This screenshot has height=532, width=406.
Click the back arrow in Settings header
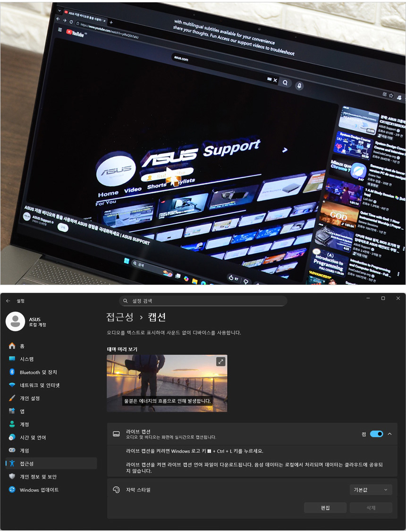pyautogui.click(x=8, y=301)
